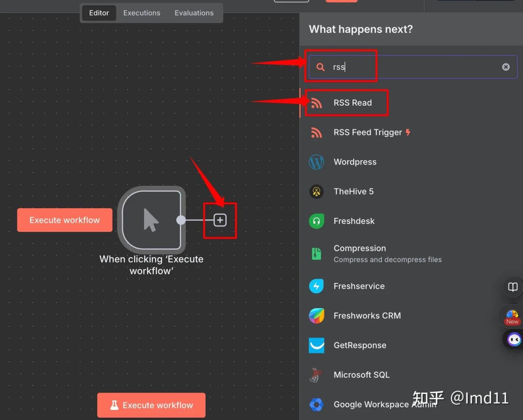
Task: Pick the TheHive 5 bee icon
Action: [316, 192]
